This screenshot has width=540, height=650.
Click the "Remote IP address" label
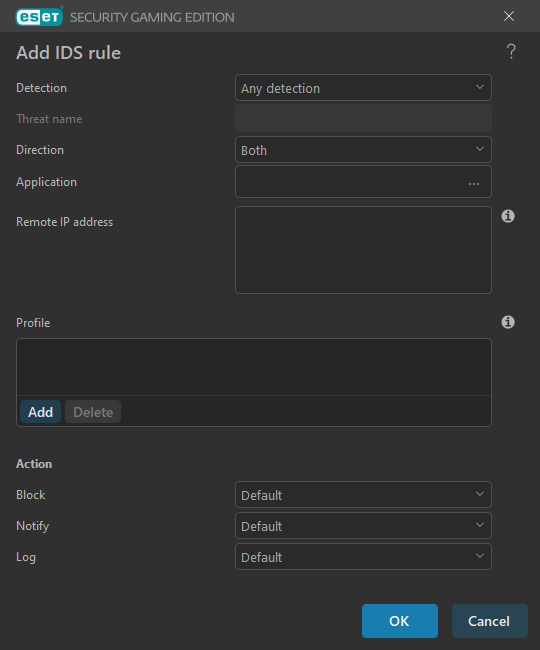pyautogui.click(x=64, y=222)
